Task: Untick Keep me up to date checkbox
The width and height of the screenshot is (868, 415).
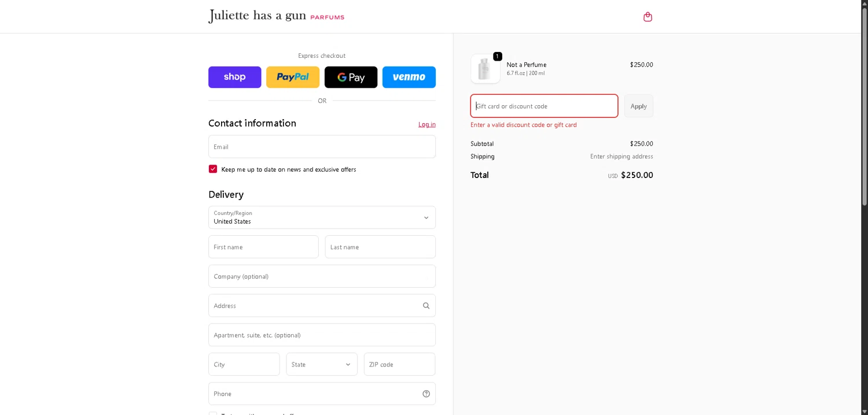Action: pos(213,169)
